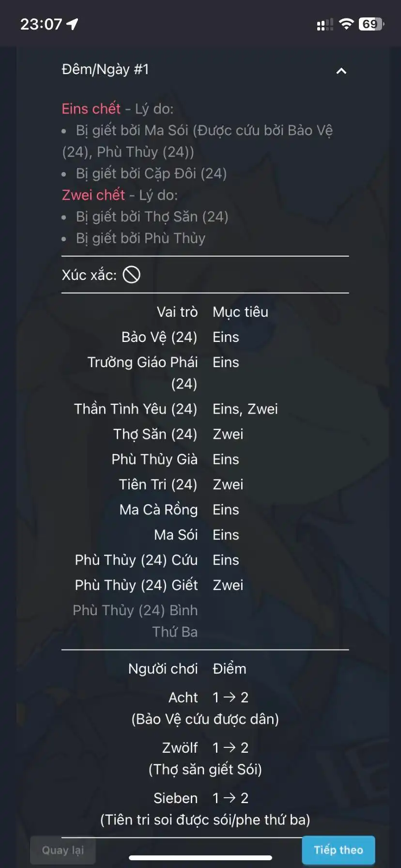Click the arrow in Acht's score row
401x868 pixels.
click(x=230, y=697)
